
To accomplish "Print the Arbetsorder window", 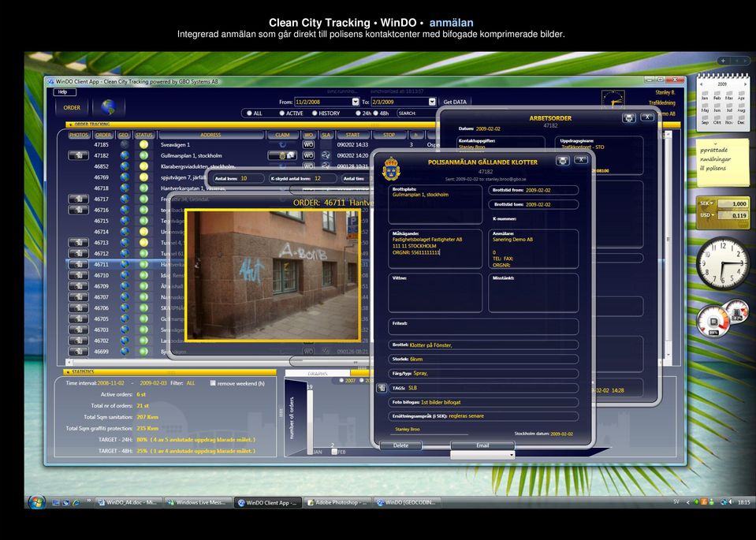I will 628,117.
